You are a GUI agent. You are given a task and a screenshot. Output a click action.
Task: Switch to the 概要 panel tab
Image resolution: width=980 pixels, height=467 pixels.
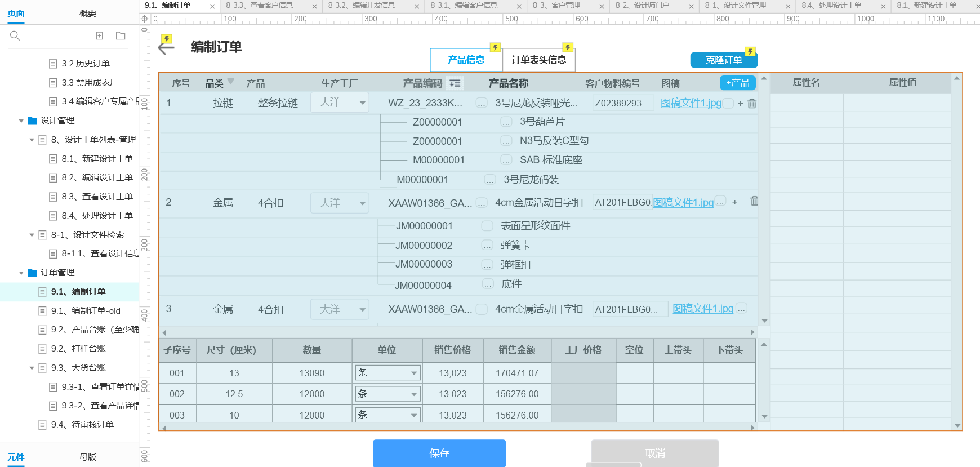coord(88,13)
